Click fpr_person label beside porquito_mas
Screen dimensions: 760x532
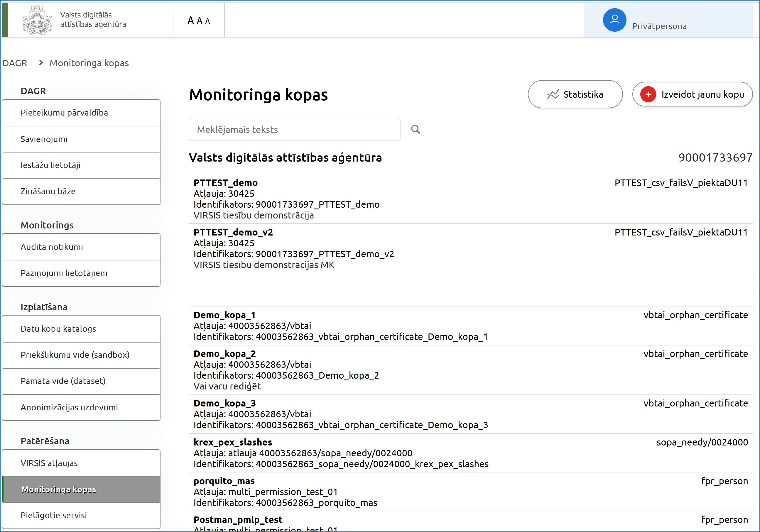pyautogui.click(x=725, y=481)
